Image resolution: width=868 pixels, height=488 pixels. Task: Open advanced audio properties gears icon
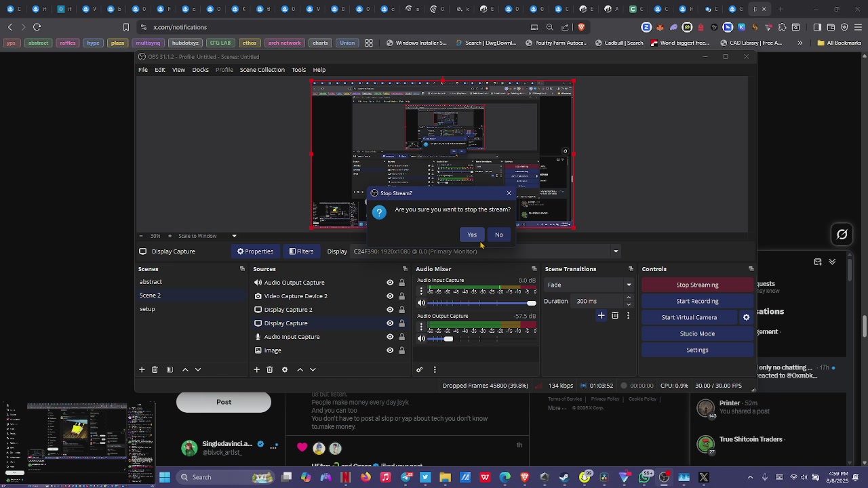point(419,369)
